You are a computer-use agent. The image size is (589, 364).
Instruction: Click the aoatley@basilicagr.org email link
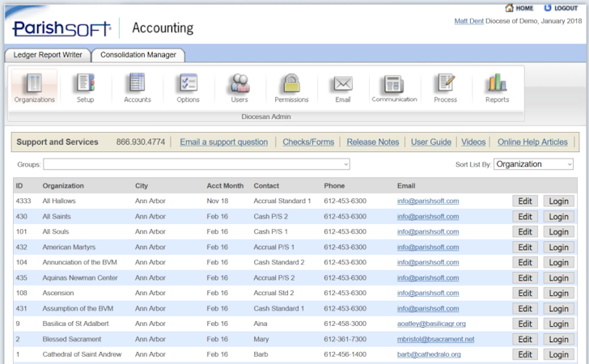(x=431, y=324)
